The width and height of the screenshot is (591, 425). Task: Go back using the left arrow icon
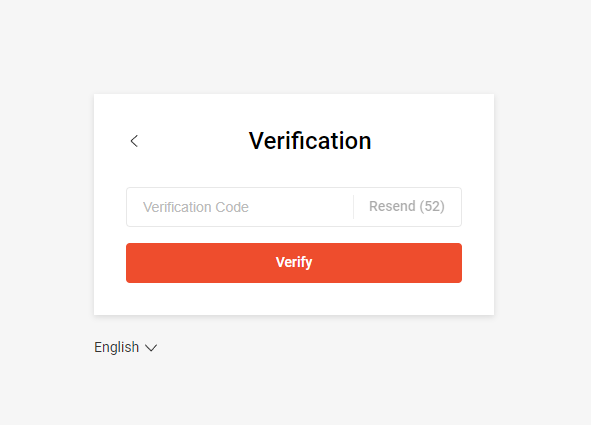(134, 141)
